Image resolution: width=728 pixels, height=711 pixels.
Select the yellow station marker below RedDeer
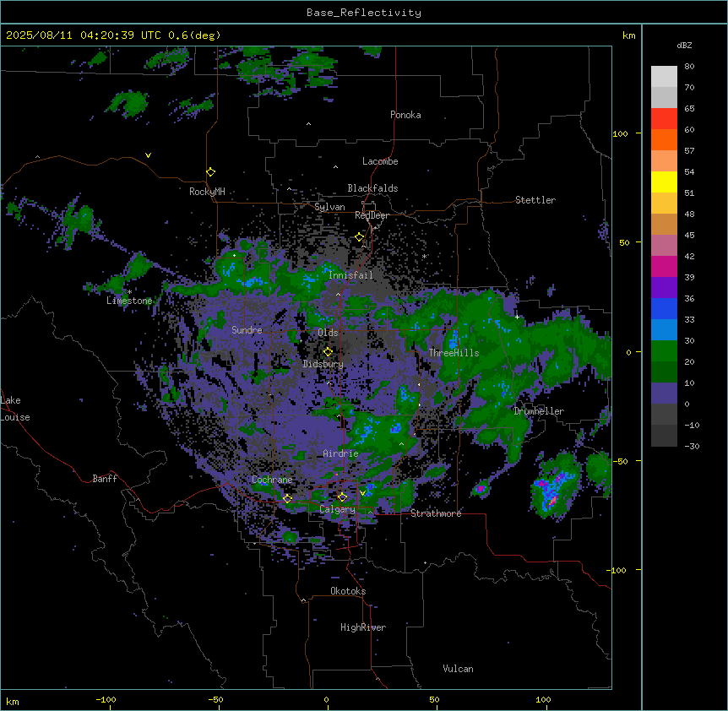point(360,237)
